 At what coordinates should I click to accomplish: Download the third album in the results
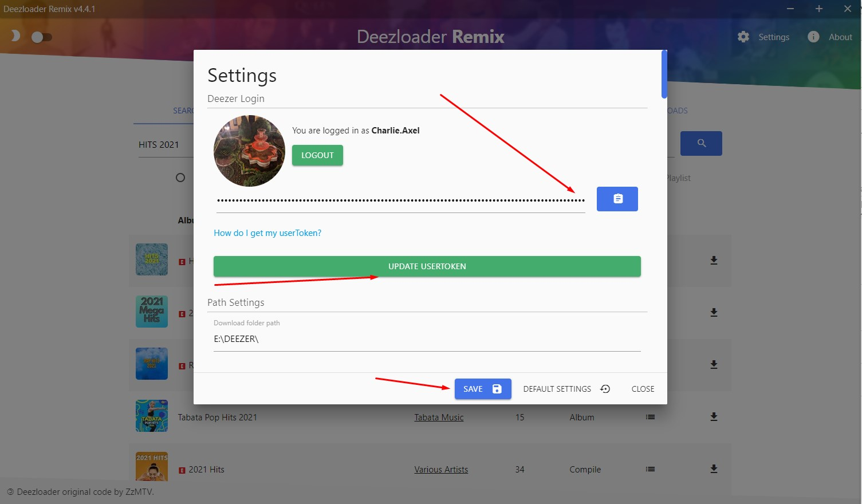point(714,365)
